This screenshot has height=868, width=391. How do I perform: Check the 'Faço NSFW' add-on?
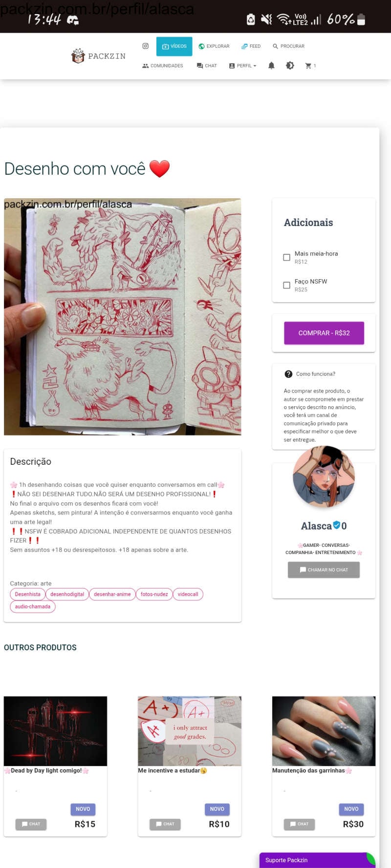pos(287,285)
